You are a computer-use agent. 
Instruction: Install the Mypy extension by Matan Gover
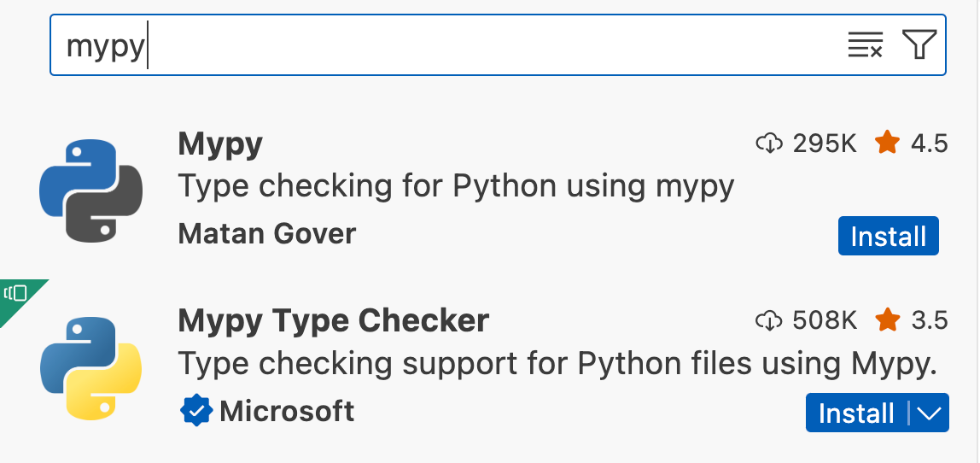888,236
